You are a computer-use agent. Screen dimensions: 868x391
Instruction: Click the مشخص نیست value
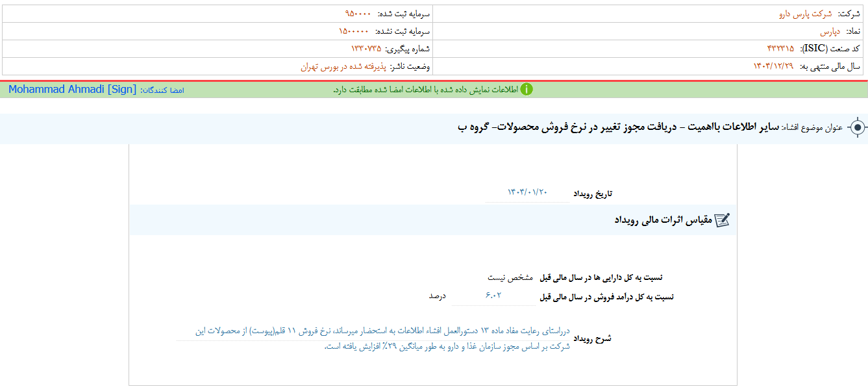click(x=510, y=277)
